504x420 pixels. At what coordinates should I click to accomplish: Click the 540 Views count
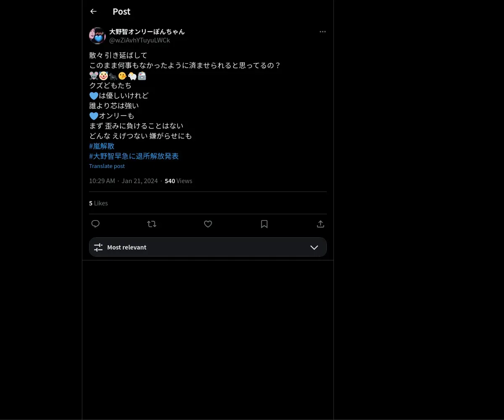[178, 181]
